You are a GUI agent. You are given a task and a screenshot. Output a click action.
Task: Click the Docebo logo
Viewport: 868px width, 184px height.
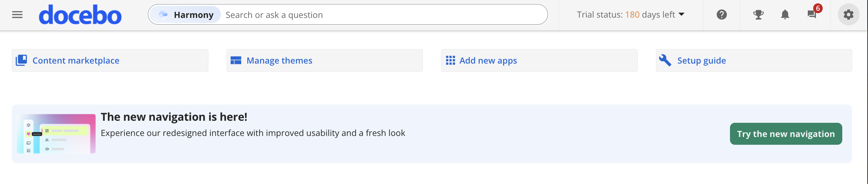(x=80, y=15)
